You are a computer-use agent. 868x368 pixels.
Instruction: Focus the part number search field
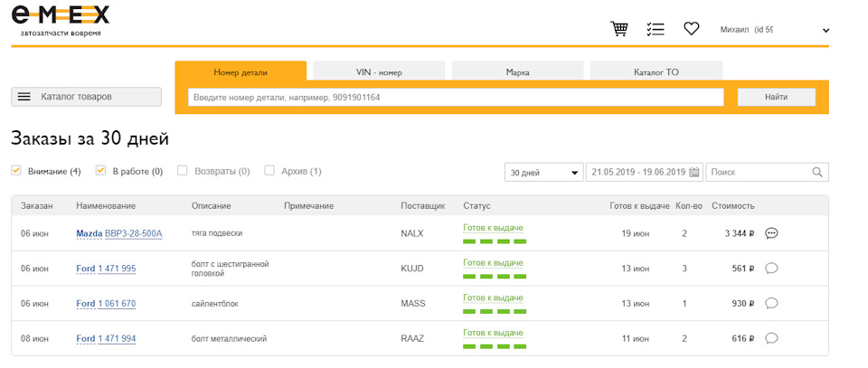[x=456, y=97]
